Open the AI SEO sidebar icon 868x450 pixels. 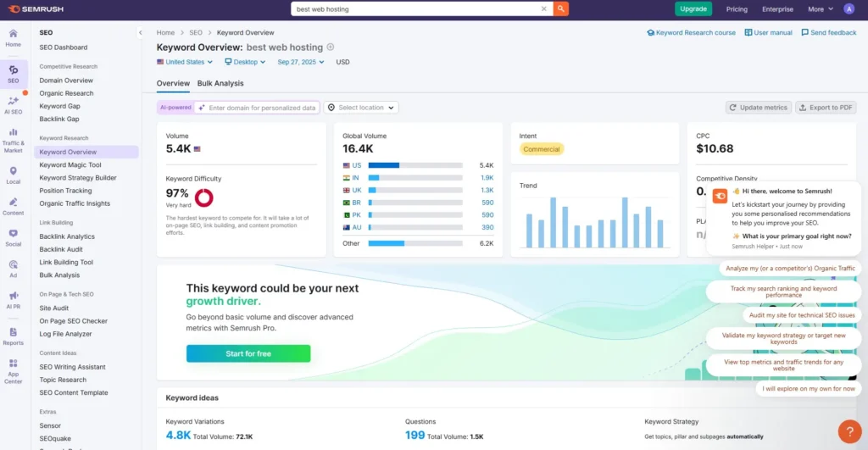14,105
